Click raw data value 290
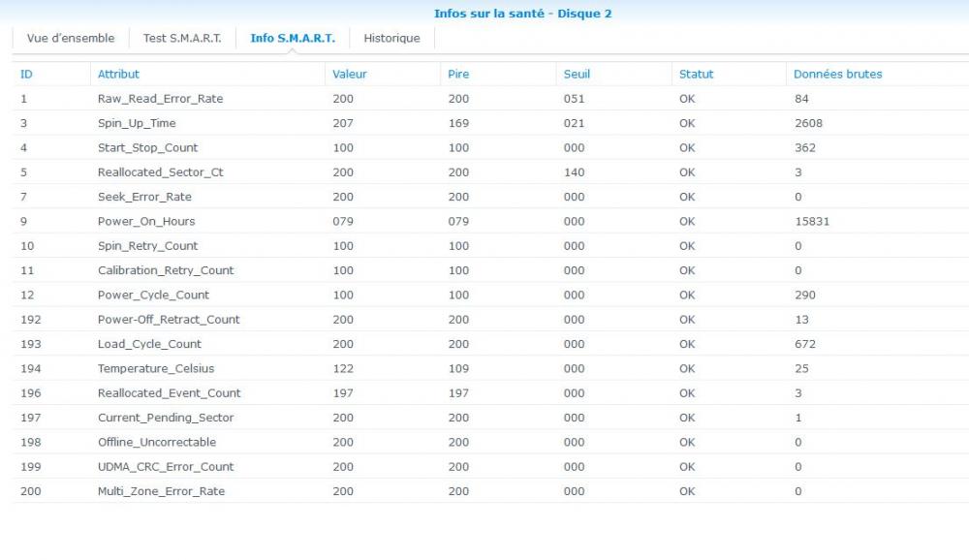This screenshot has height=560, width=969. pyautogui.click(x=805, y=295)
